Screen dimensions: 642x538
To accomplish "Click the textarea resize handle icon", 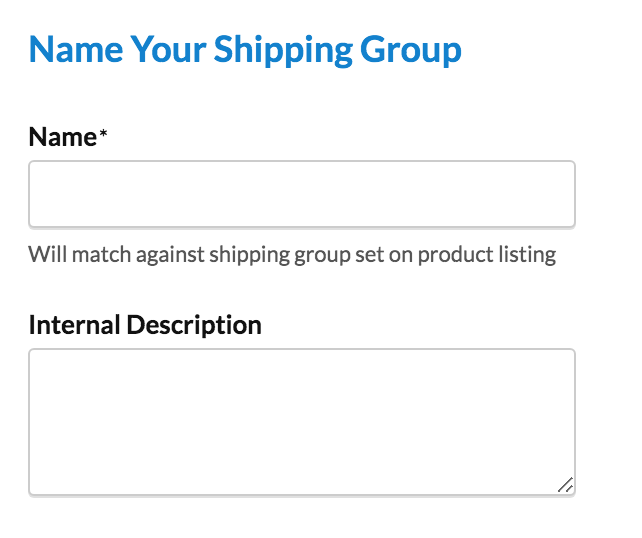I will (565, 485).
